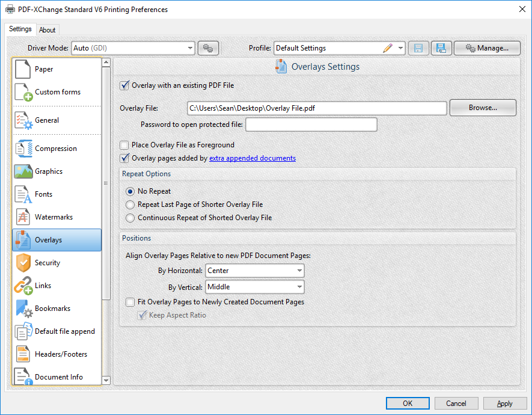Select the Document Info icon
532x415 pixels.
click(x=23, y=377)
